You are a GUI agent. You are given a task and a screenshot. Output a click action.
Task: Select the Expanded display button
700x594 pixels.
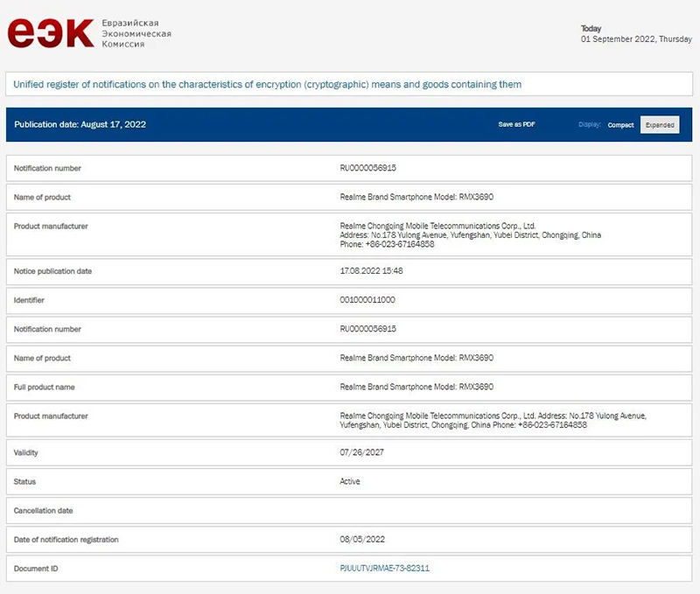(660, 125)
